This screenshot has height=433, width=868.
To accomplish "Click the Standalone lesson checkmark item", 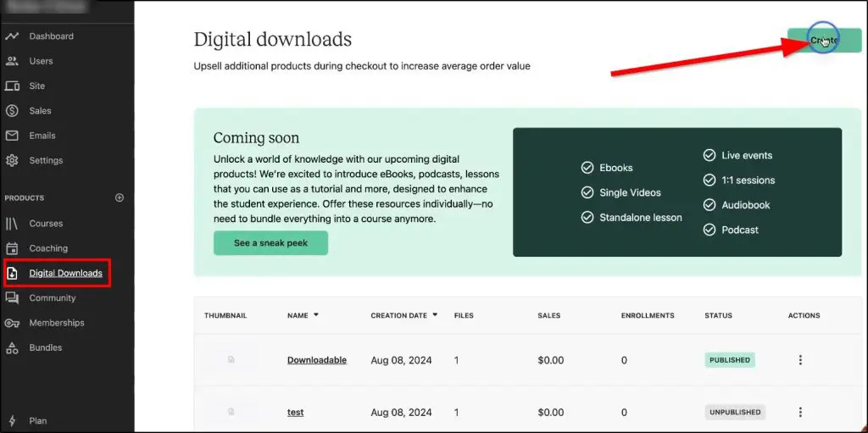I will 632,218.
